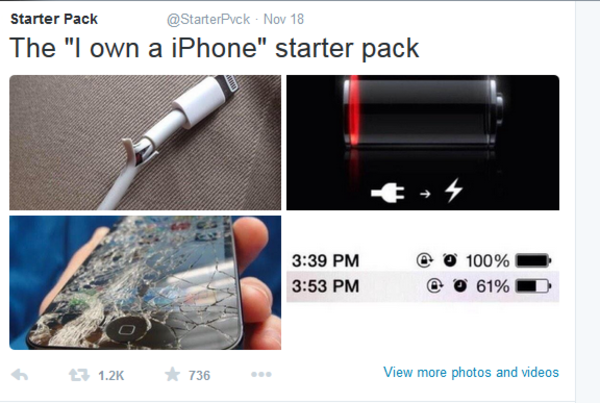Retweet this tweet using the retweet icon
This screenshot has width=600, height=403.
(79, 375)
